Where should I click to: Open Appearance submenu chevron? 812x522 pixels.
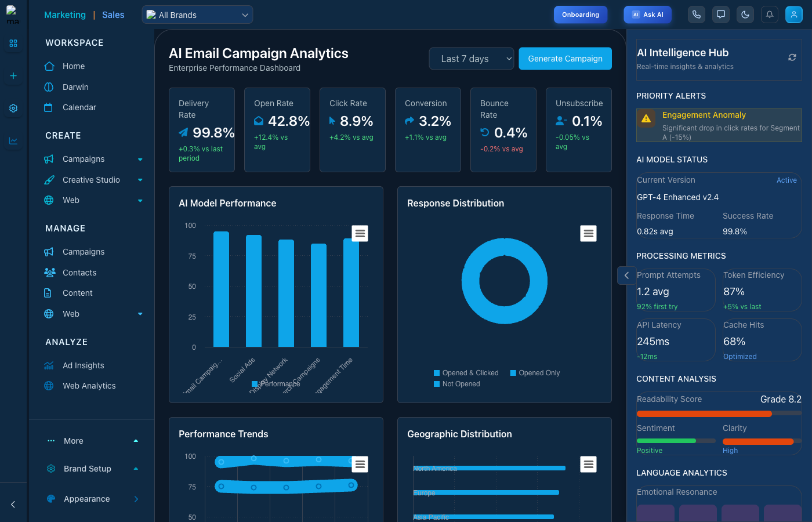click(136, 499)
